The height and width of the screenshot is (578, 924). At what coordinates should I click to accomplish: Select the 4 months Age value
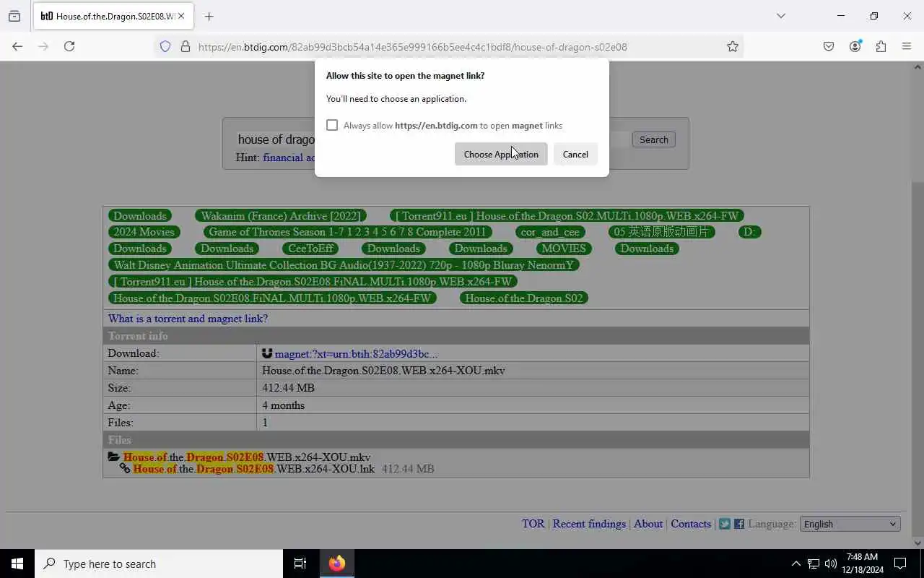[x=283, y=405]
